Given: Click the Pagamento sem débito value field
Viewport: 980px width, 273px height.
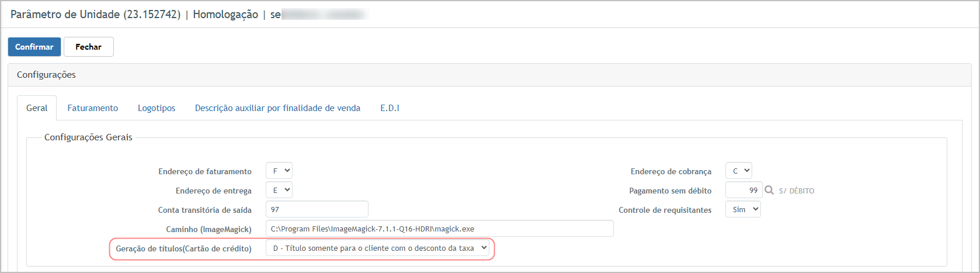Looking at the screenshot, I should 743,190.
